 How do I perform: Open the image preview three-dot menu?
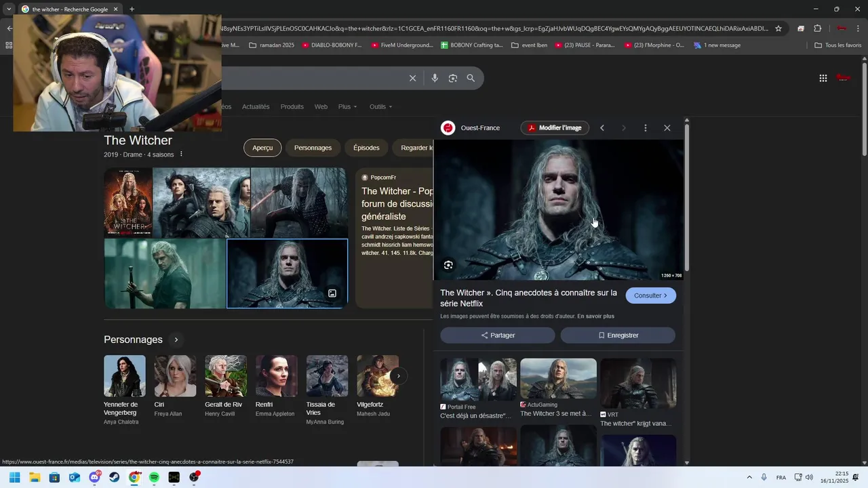(x=645, y=127)
